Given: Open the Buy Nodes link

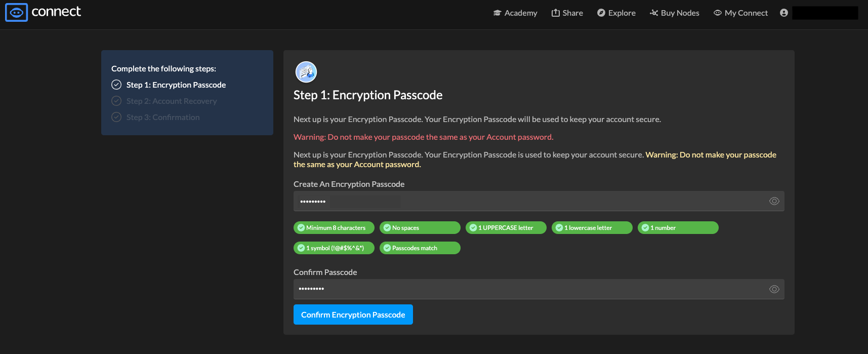Looking at the screenshot, I should pyautogui.click(x=679, y=13).
